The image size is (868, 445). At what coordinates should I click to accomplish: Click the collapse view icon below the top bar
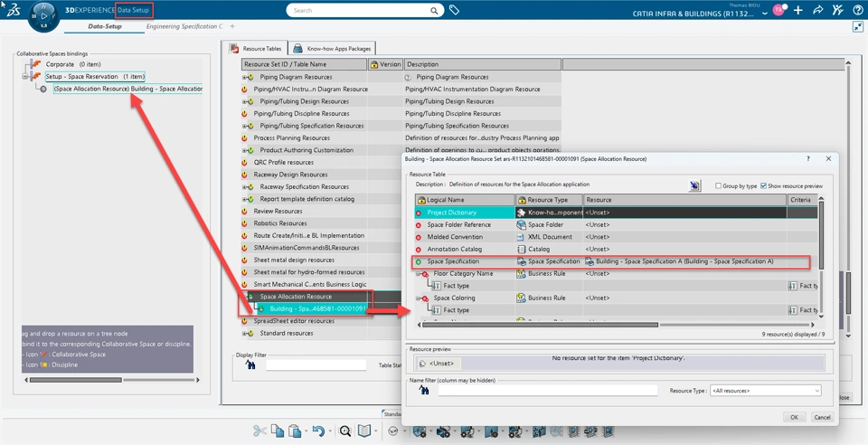857,26
